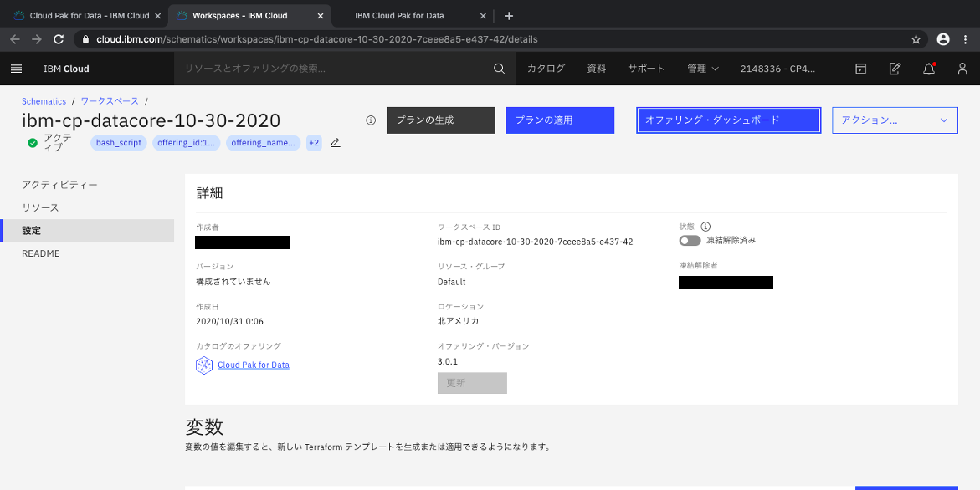This screenshot has height=490, width=980.
Task: Open a new browser tab with plus icon
Action: (509, 16)
